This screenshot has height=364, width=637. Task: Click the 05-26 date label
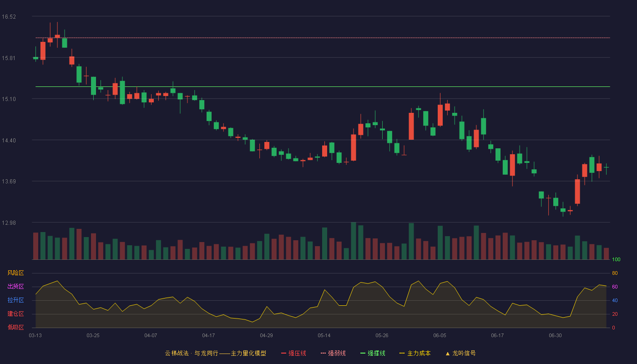click(x=382, y=335)
